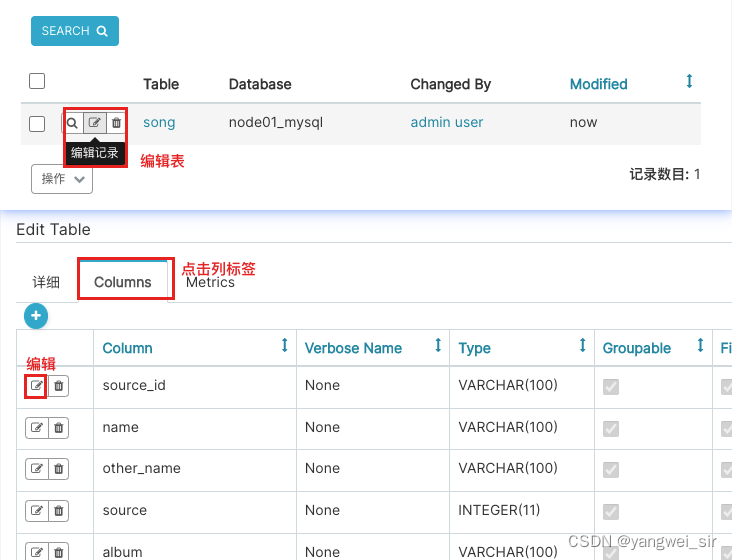Click sort arrows beside Verbose Name
This screenshot has height=560, width=732.
[x=438, y=345]
